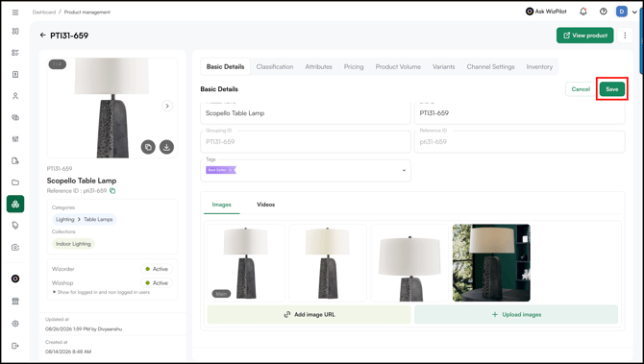Open the storefront icon in the sidebar
This screenshot has width=644, height=364.
[x=15, y=302]
